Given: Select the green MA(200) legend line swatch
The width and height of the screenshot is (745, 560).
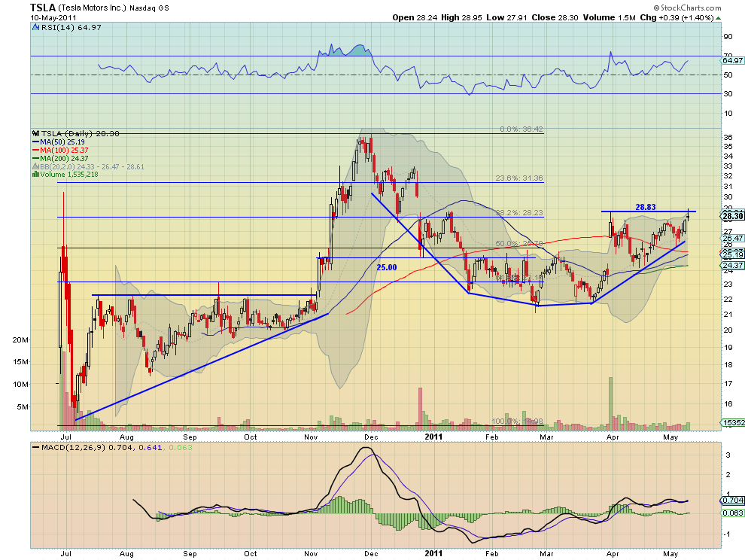Looking at the screenshot, I should (x=35, y=158).
